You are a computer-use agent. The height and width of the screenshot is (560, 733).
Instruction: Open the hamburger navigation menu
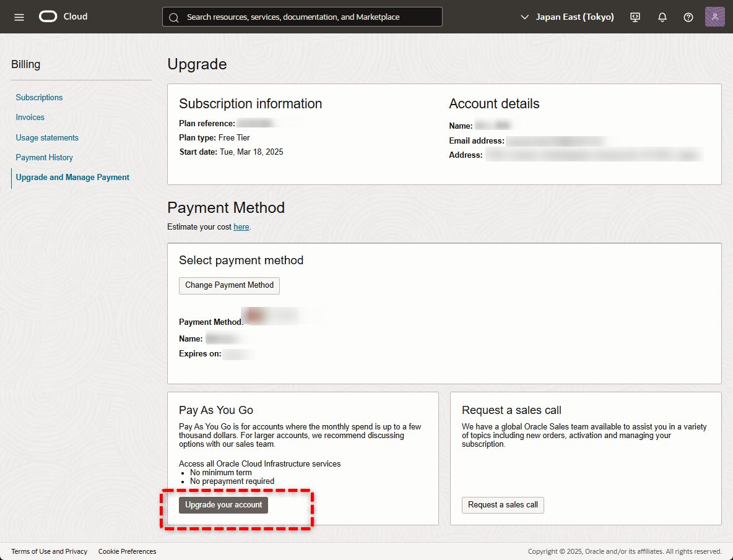click(19, 17)
